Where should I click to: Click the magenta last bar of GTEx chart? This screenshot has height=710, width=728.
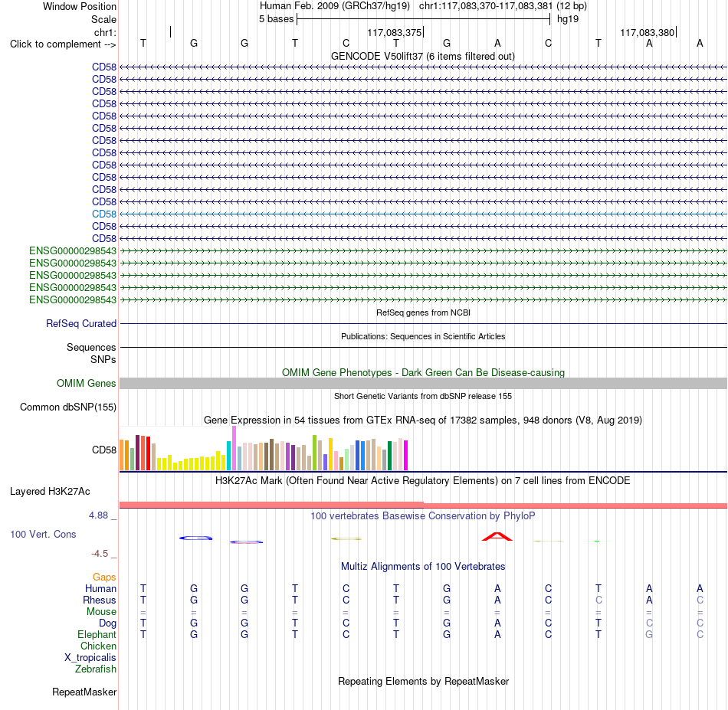pos(406,456)
